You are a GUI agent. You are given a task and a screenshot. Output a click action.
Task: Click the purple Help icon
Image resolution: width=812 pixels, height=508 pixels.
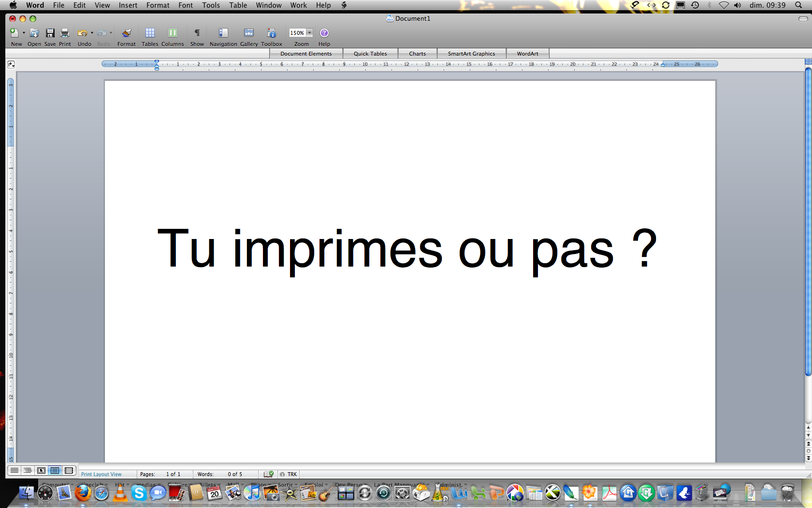pos(324,33)
